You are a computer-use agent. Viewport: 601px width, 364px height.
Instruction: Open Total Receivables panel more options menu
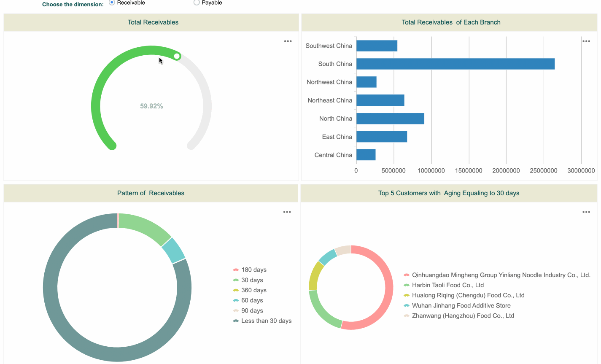pos(288,41)
